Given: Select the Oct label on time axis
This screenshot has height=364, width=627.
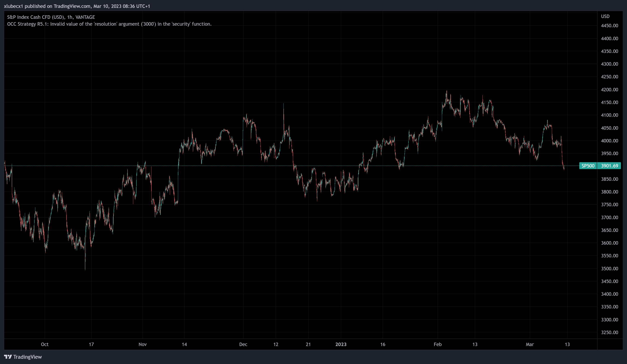Looking at the screenshot, I should point(44,344).
